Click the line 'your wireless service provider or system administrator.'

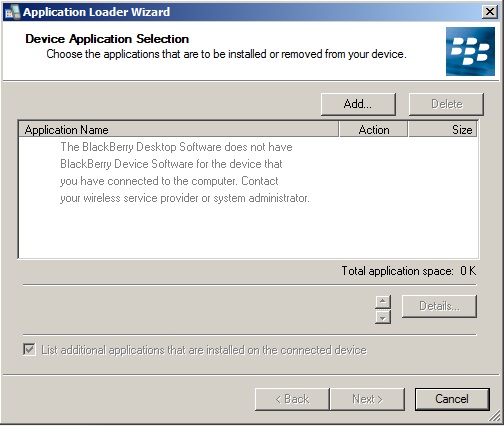tap(185, 198)
